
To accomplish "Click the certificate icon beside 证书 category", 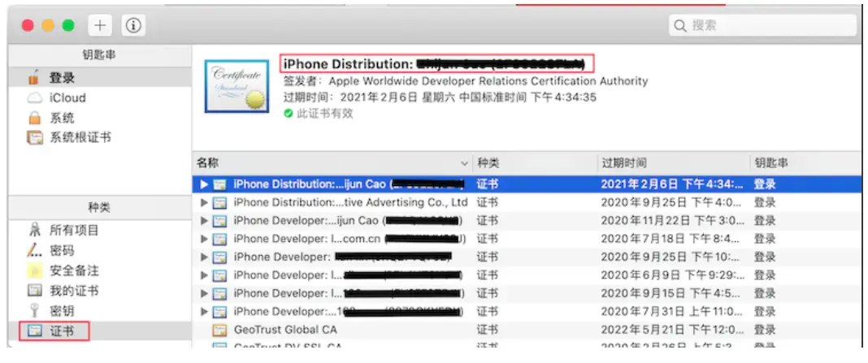I will tap(34, 331).
